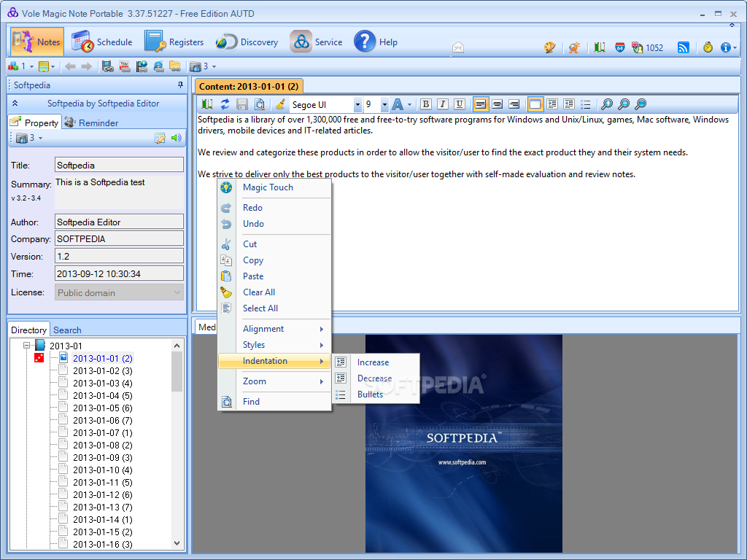The height and width of the screenshot is (560, 747).
Task: Click the refresh arrows icon in editor toolbar
Action: pyautogui.click(x=225, y=104)
